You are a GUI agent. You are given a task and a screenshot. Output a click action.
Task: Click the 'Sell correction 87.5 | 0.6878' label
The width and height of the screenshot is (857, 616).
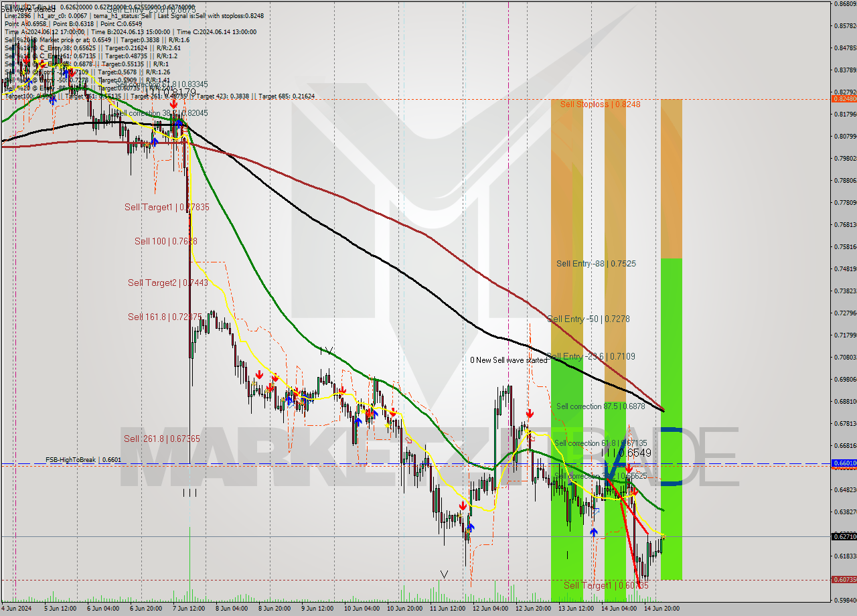pyautogui.click(x=601, y=406)
